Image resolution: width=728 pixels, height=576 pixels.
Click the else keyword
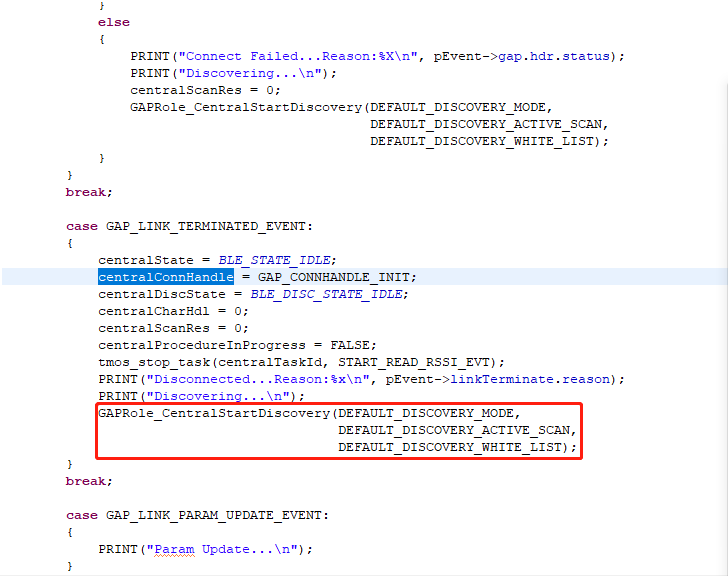tap(113, 22)
